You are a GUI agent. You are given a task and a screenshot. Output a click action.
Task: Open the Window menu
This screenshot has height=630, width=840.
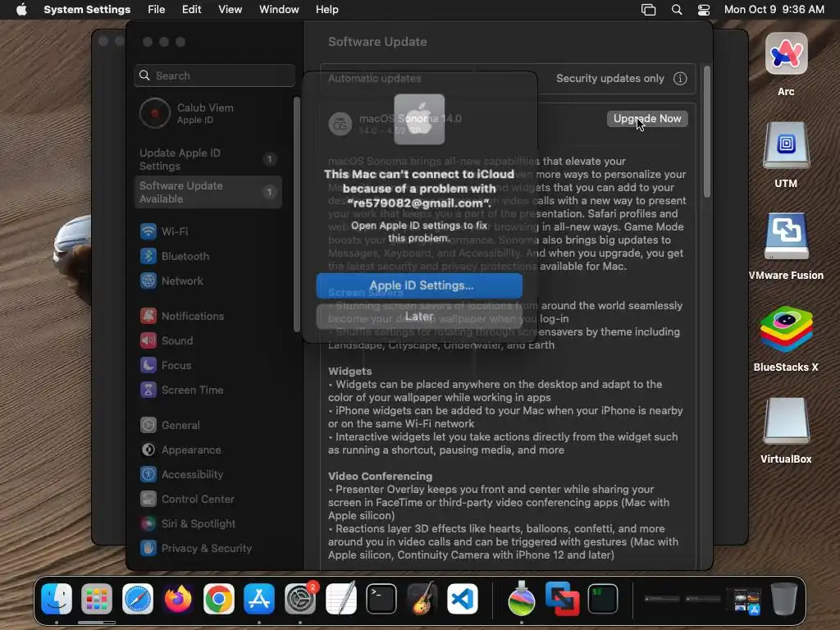coord(279,10)
